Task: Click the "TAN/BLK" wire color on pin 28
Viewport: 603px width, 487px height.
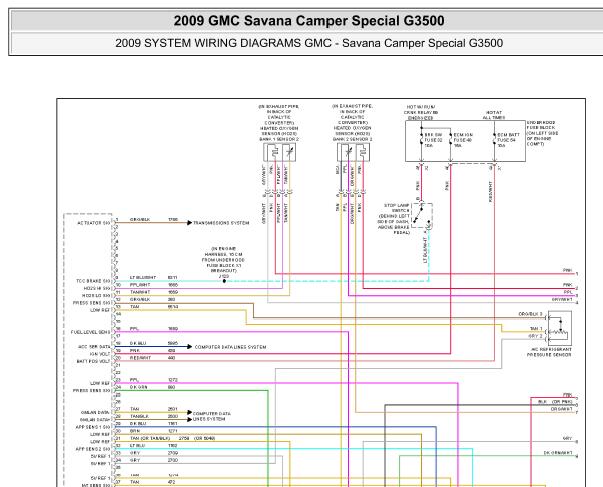Action: coord(139,416)
